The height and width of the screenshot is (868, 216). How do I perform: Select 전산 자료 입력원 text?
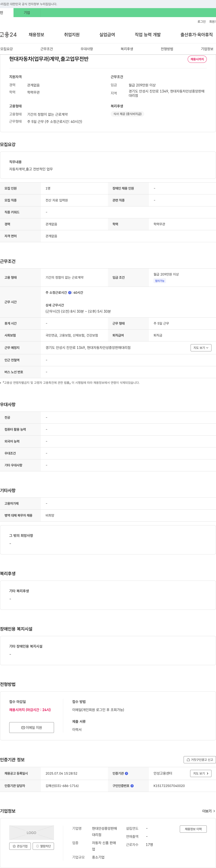57,200
